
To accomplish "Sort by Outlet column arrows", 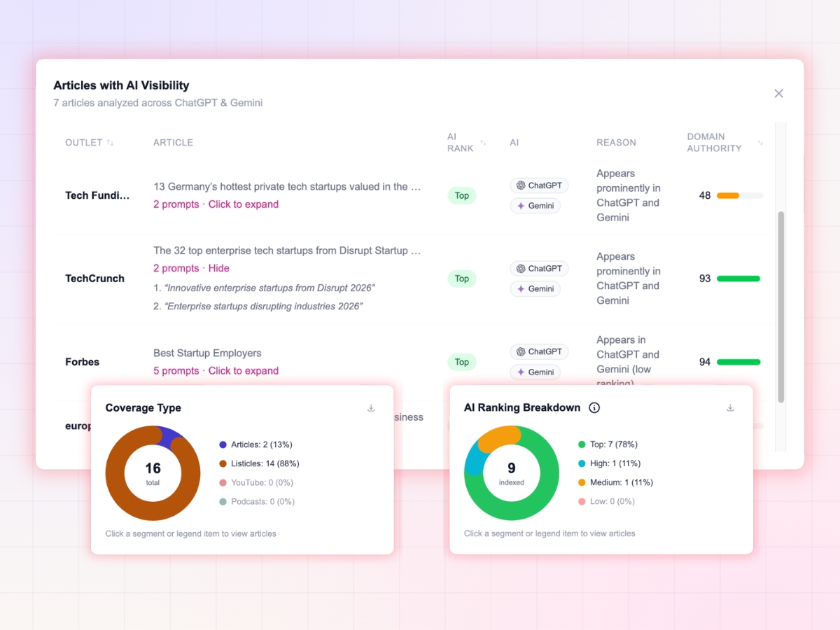I will coord(110,143).
